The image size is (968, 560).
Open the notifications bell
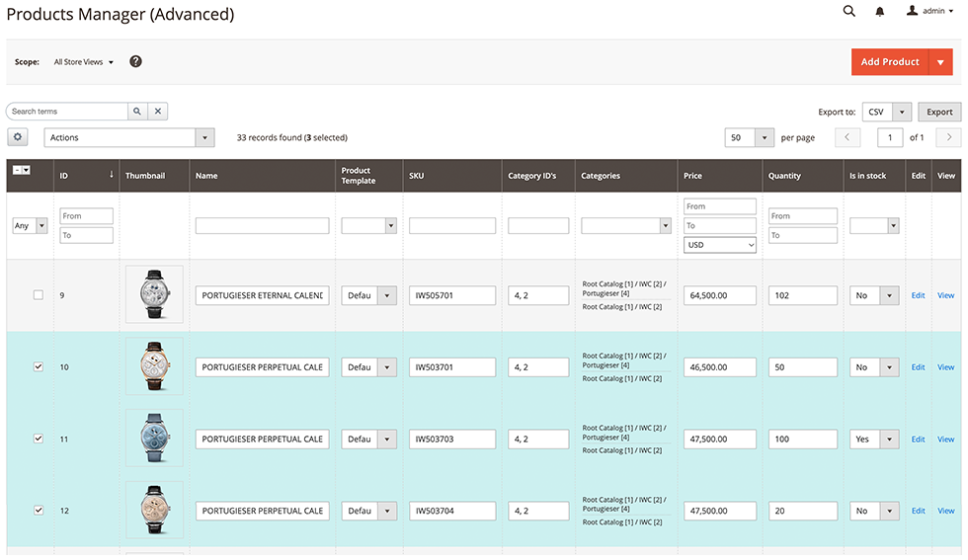(880, 11)
